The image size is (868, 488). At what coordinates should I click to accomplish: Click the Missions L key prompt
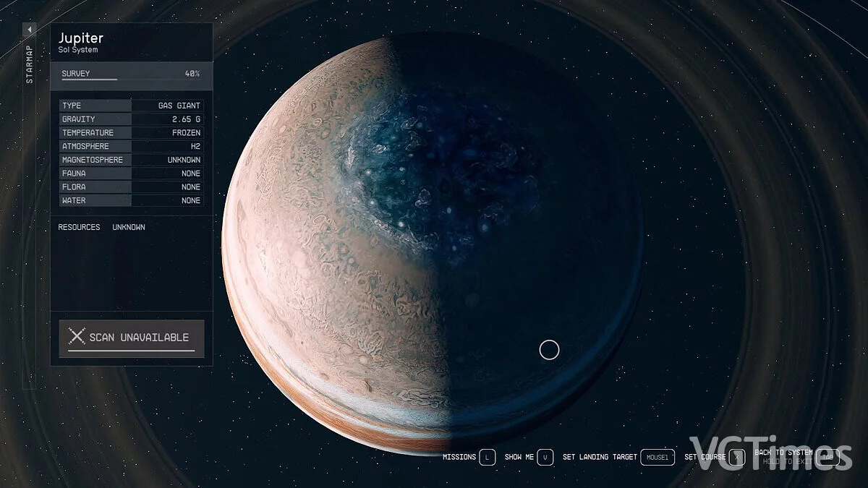(469, 457)
